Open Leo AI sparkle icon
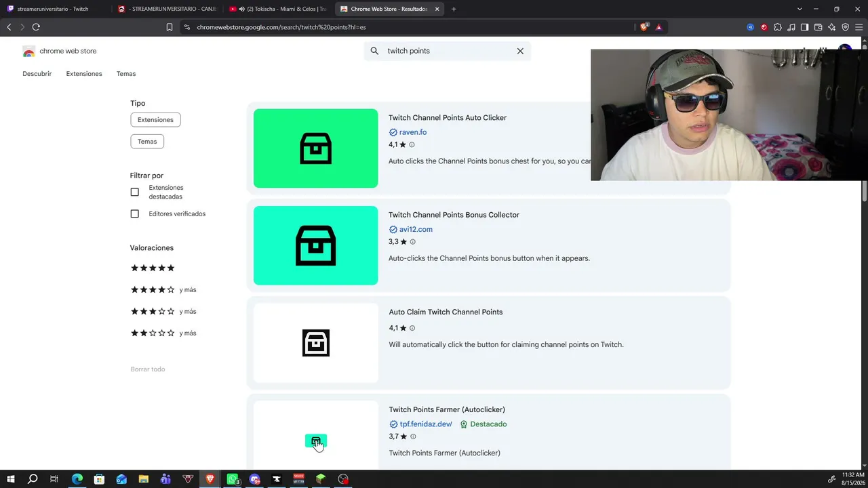 [x=831, y=27]
